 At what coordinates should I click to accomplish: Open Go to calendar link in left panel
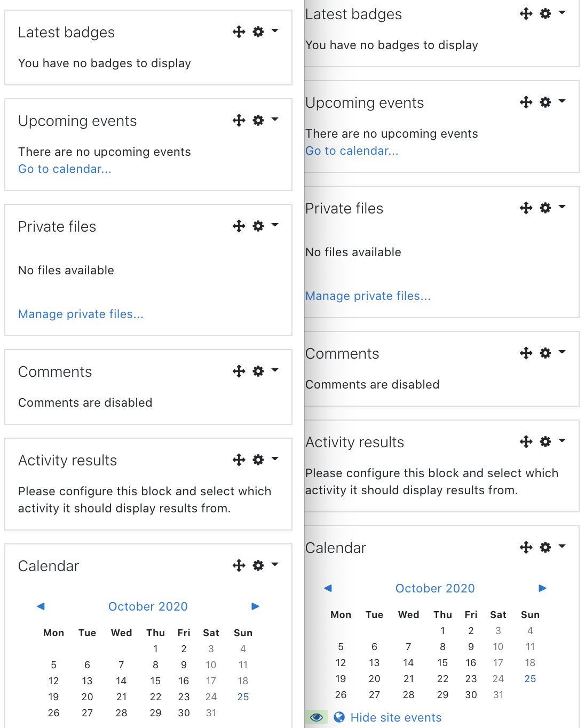click(65, 169)
